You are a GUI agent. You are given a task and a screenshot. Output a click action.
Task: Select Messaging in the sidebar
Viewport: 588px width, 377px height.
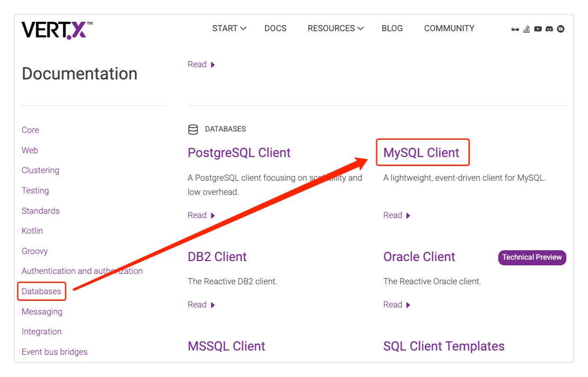(42, 312)
